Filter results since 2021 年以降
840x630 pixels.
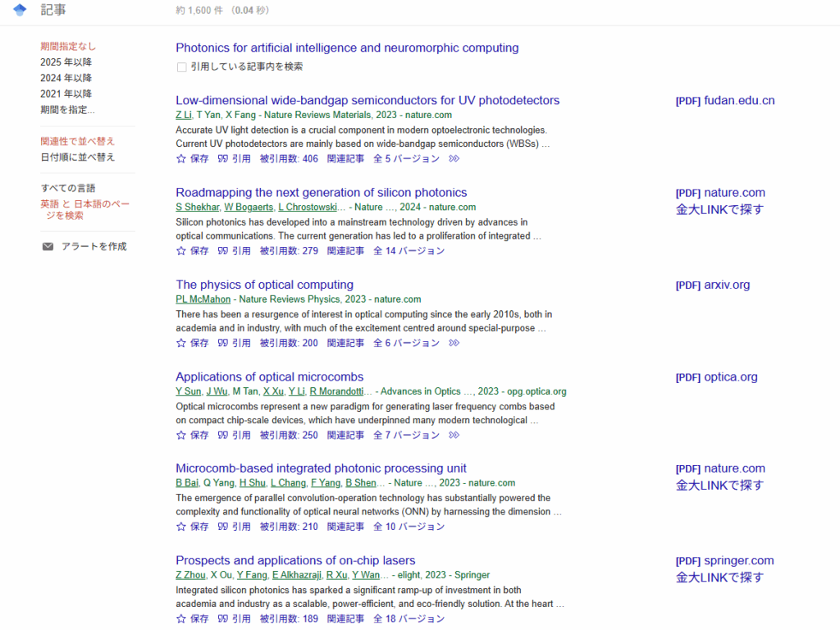tap(66, 94)
